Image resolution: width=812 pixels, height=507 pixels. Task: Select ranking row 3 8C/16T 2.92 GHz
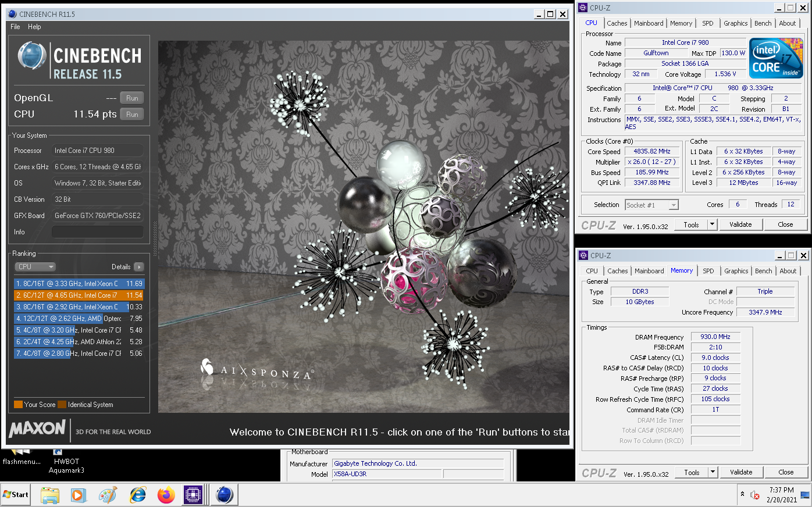pyautogui.click(x=79, y=307)
